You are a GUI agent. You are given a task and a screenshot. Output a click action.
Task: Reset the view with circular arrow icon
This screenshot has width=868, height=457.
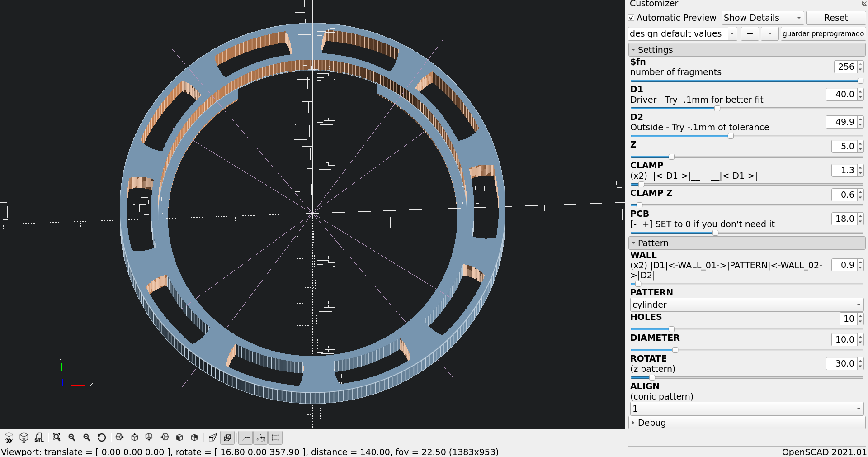pyautogui.click(x=102, y=438)
